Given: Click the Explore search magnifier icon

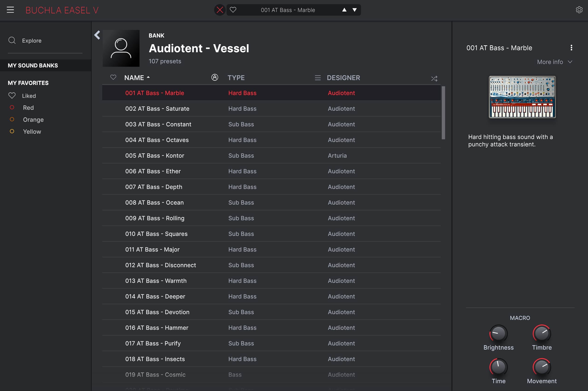Looking at the screenshot, I should pyautogui.click(x=12, y=41).
